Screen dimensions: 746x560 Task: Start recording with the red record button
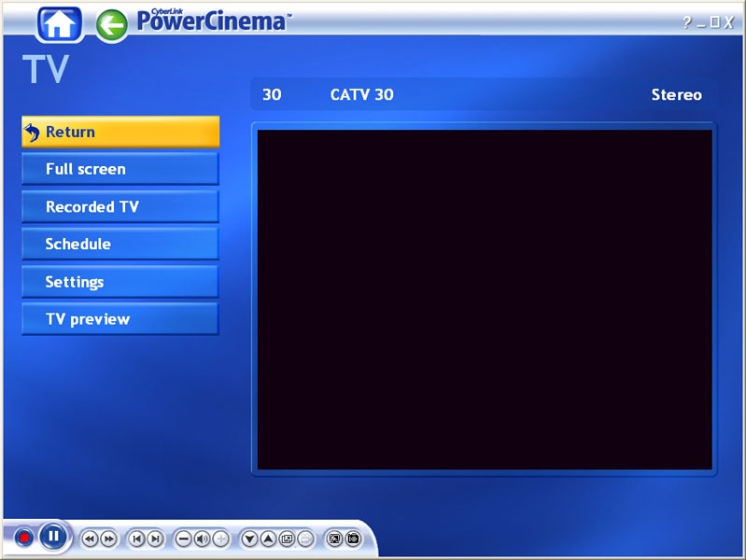click(23, 539)
